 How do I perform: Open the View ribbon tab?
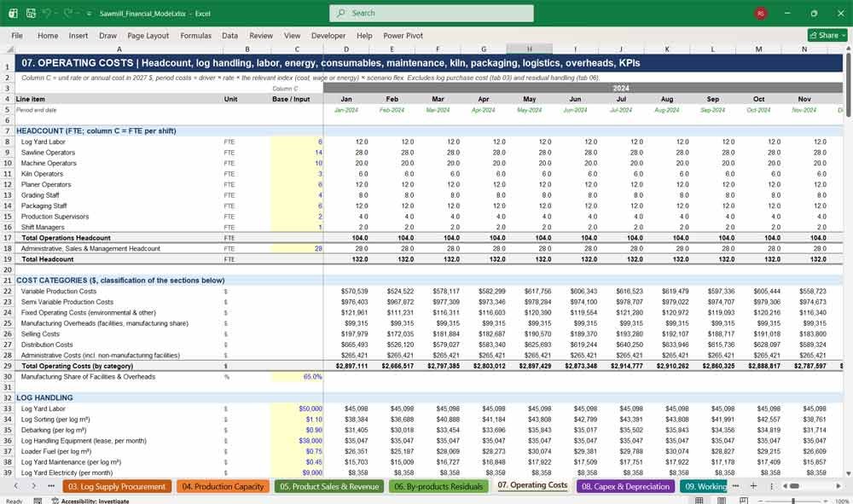point(292,35)
